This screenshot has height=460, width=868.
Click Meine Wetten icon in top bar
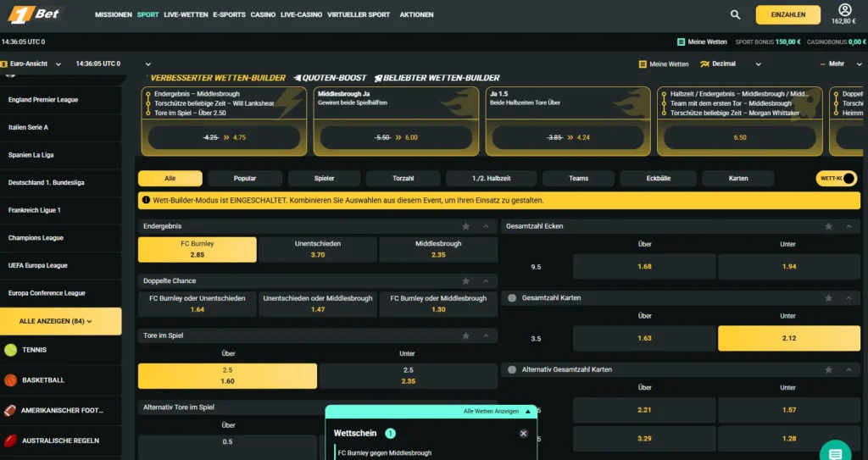(681, 42)
